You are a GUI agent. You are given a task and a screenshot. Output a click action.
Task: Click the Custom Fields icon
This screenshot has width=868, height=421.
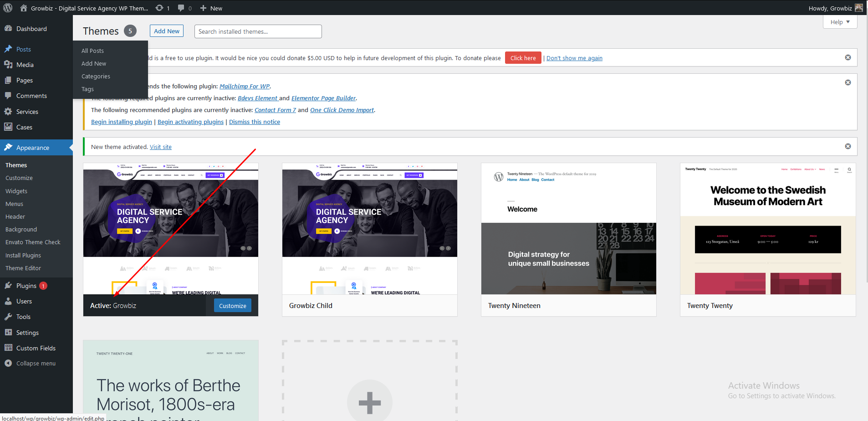8,348
